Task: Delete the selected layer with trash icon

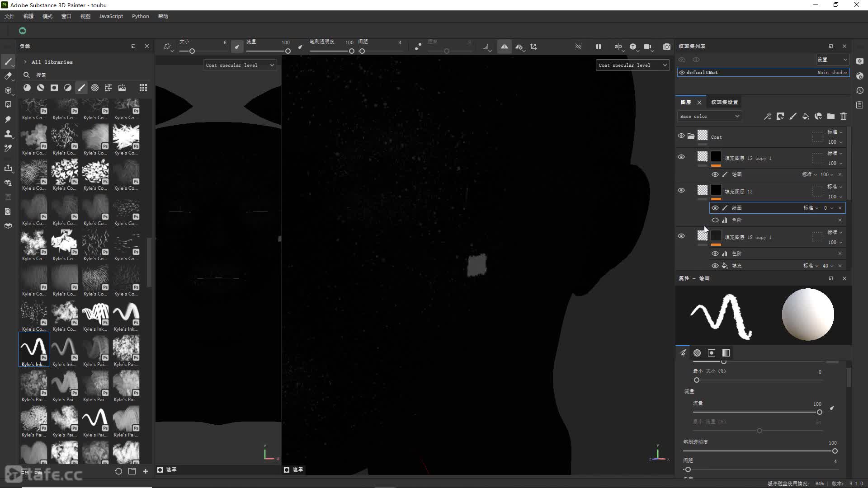Action: (844, 117)
